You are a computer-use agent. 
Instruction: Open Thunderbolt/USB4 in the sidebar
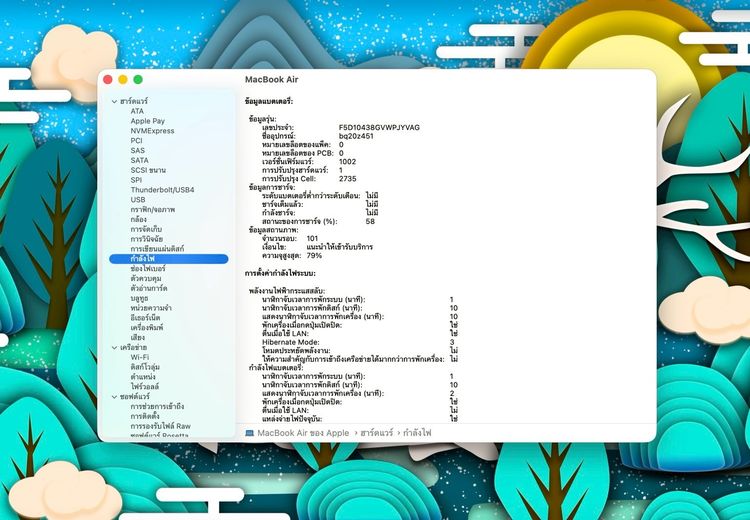(x=163, y=190)
